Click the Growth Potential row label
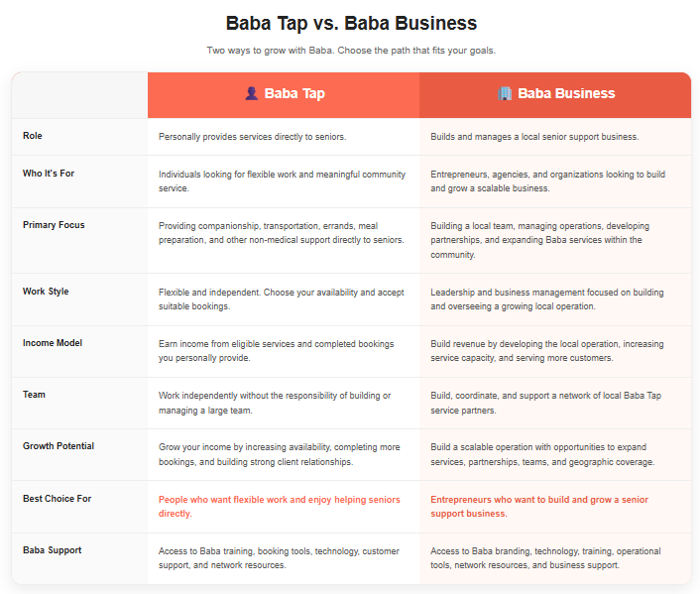Screen dimensions: 700x594 (58, 446)
